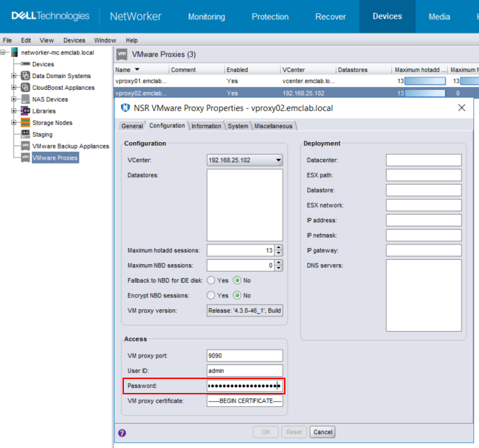Select No for Encrypt NBD sessions
This screenshot has width=479, height=448.
(x=237, y=295)
